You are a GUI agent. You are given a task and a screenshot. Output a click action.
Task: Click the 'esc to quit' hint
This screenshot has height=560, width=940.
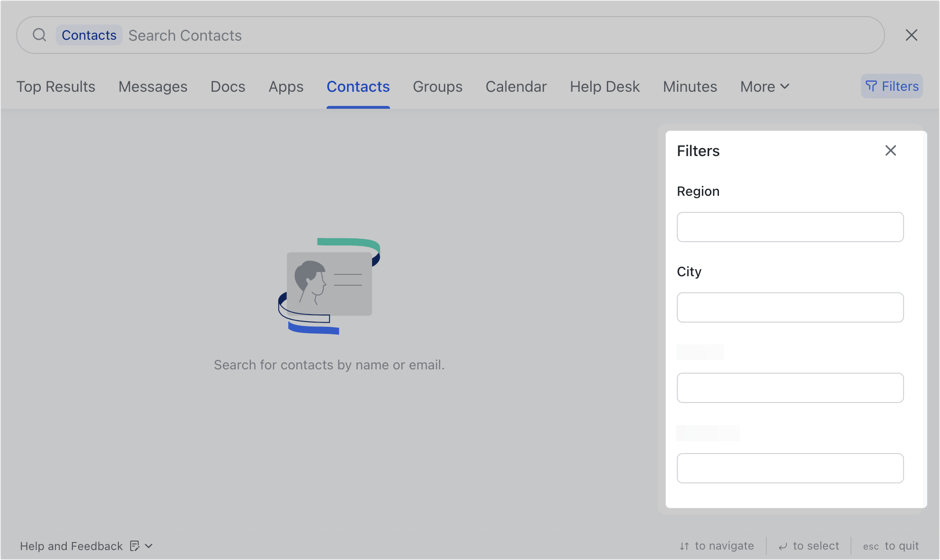[x=891, y=546]
